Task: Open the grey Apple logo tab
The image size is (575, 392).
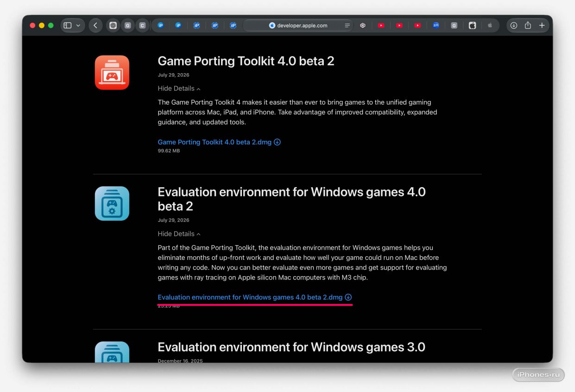Action: [490, 25]
